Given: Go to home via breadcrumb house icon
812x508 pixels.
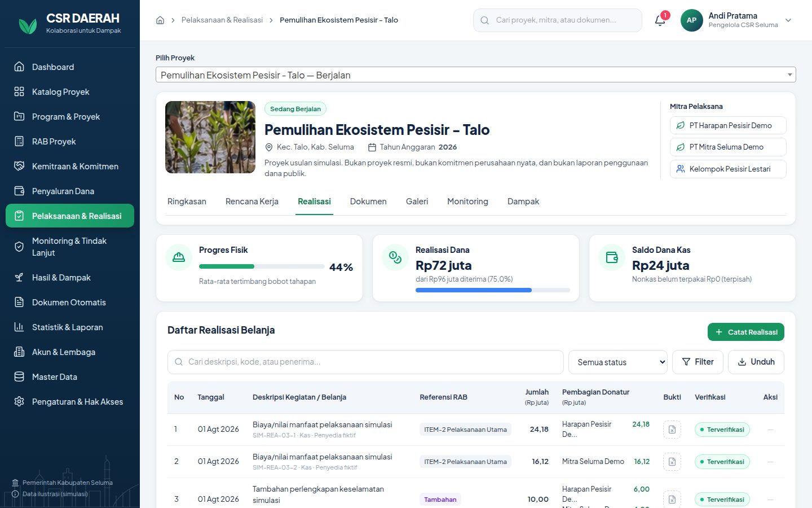Looking at the screenshot, I should tap(160, 20).
